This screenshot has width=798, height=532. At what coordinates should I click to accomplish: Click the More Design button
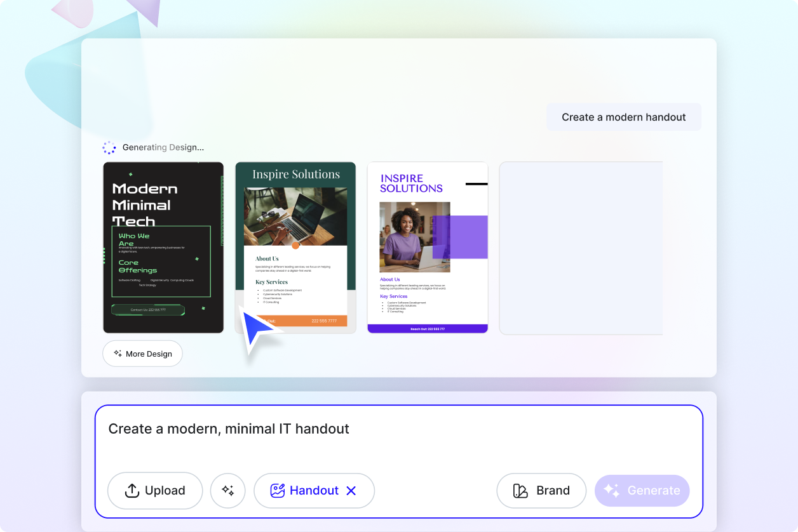[x=142, y=354]
